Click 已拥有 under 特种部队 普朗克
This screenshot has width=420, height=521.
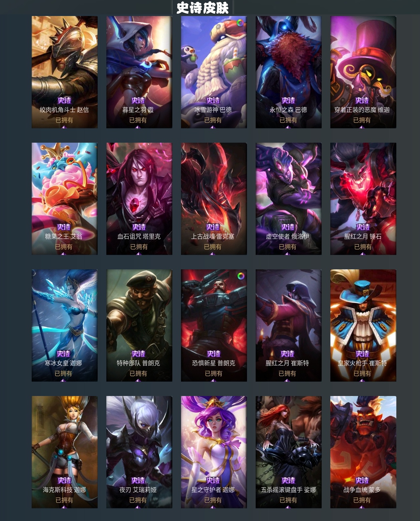coord(138,373)
